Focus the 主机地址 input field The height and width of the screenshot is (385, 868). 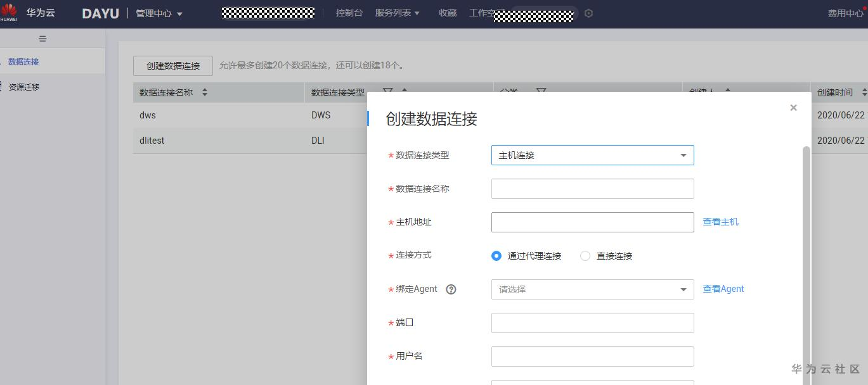(x=592, y=222)
